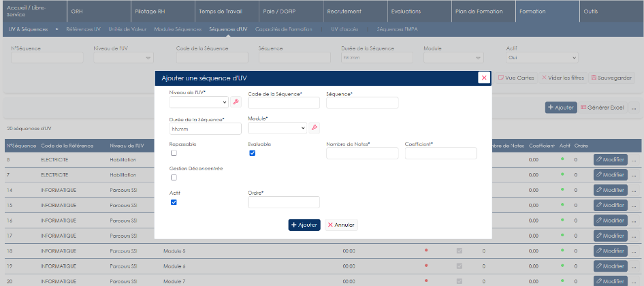
Task: Focus Coefficient field in dialog
Action: pyautogui.click(x=441, y=153)
